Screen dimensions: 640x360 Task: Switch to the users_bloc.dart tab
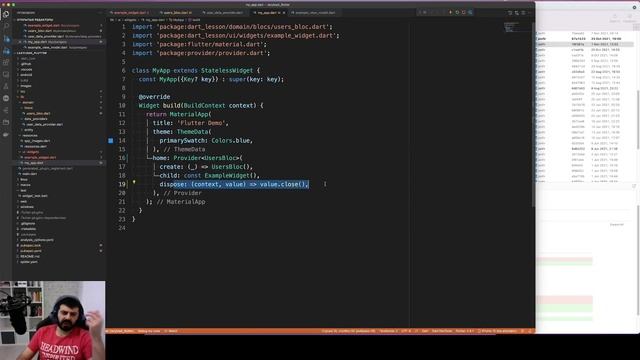[x=177, y=13]
